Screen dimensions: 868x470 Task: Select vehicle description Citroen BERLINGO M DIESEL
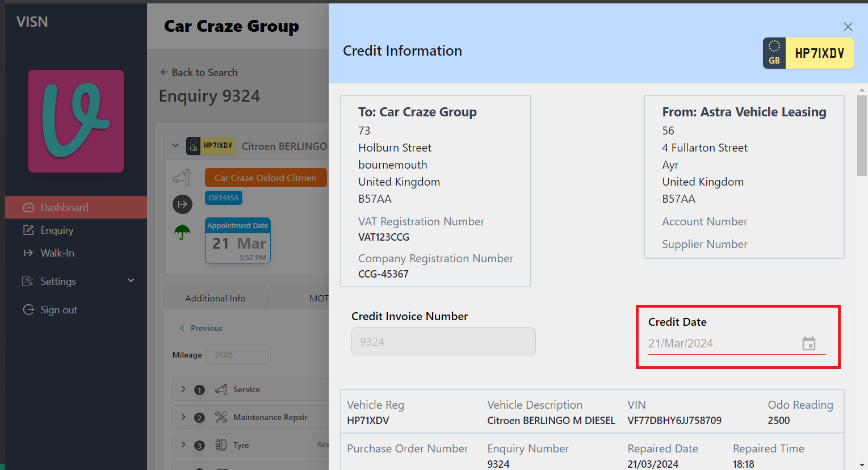(x=551, y=421)
